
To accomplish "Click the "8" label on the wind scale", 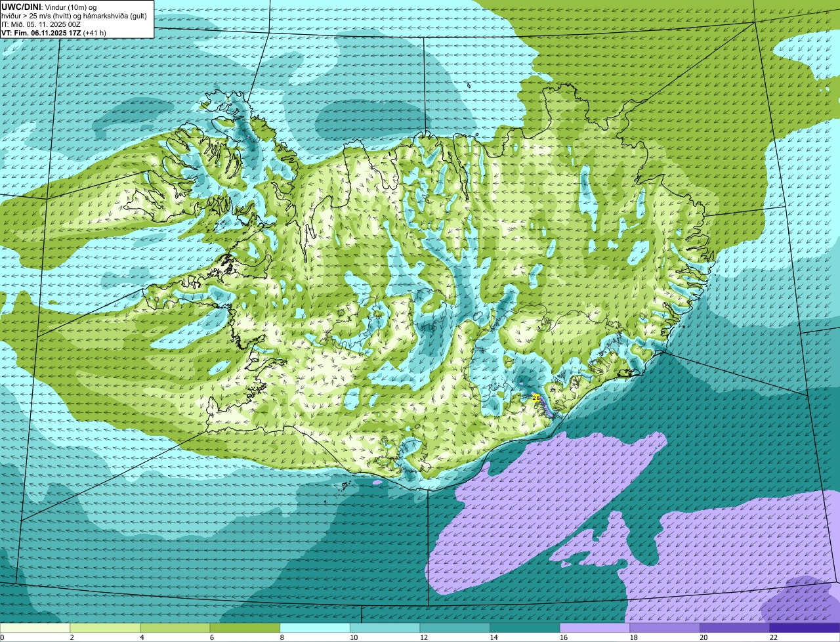I will tap(282, 637).
